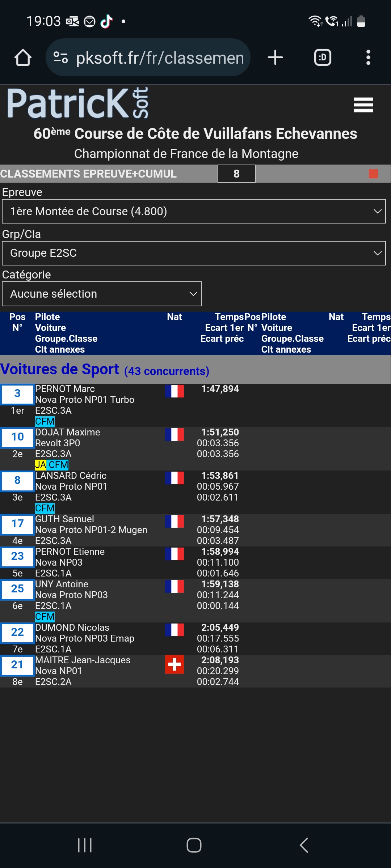Open a new tab with plus icon

coord(275,58)
